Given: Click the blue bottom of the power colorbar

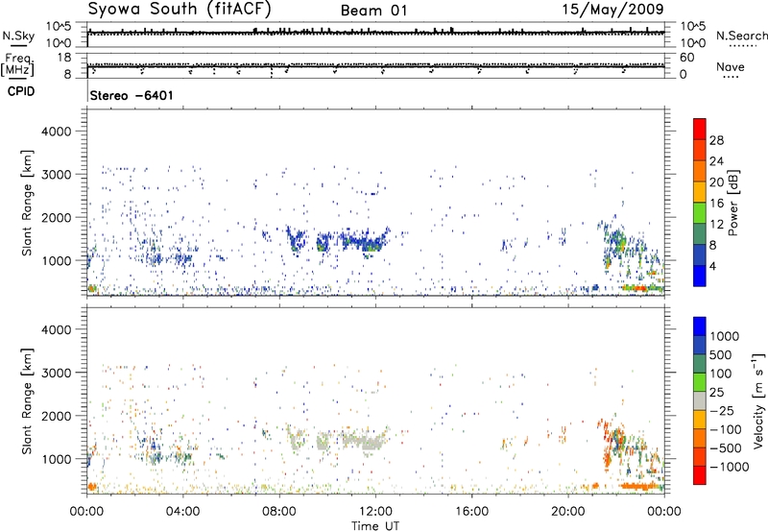Looking at the screenshot, I should click(x=700, y=277).
